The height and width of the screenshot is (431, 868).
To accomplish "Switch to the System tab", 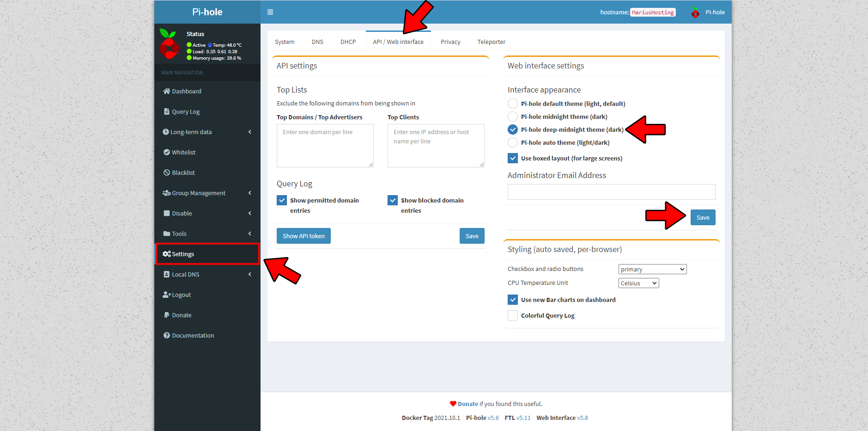I will pyautogui.click(x=285, y=42).
